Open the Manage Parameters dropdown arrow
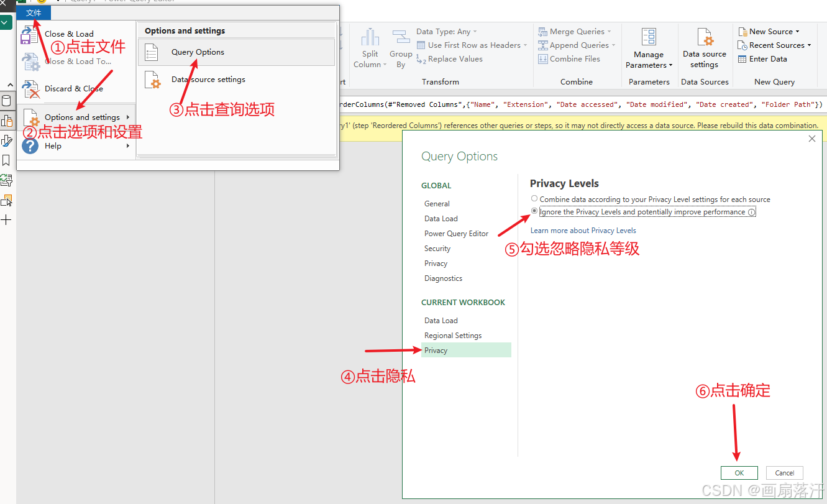The width and height of the screenshot is (827, 504). pyautogui.click(x=670, y=65)
